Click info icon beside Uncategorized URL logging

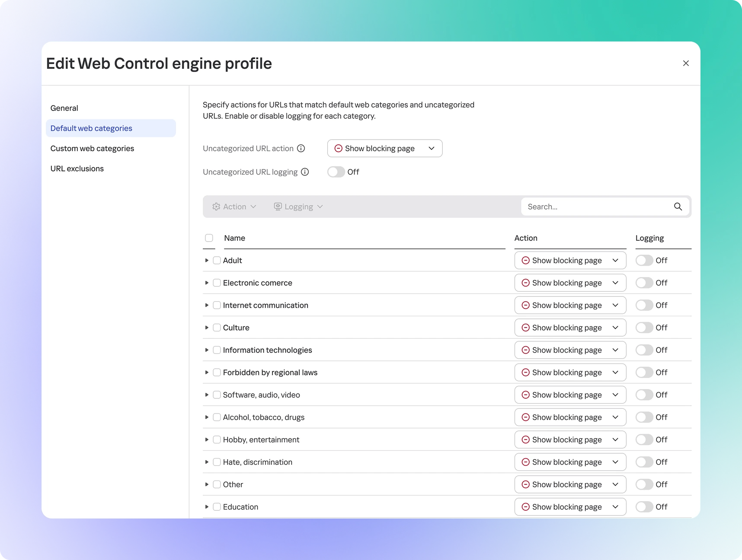pos(305,172)
